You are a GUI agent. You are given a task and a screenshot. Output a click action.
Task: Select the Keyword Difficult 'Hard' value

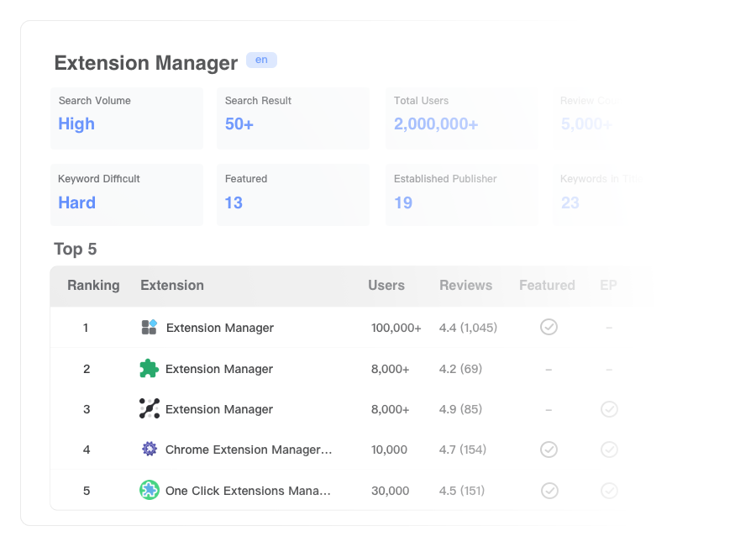77,202
